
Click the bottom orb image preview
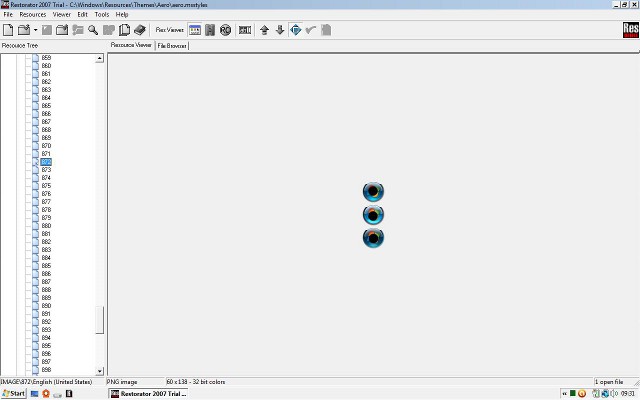[373, 238]
